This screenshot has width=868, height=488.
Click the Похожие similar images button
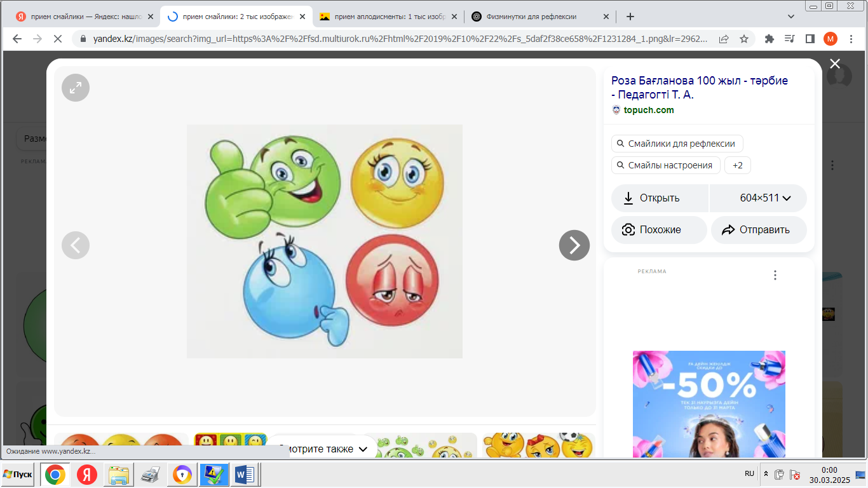tap(659, 230)
